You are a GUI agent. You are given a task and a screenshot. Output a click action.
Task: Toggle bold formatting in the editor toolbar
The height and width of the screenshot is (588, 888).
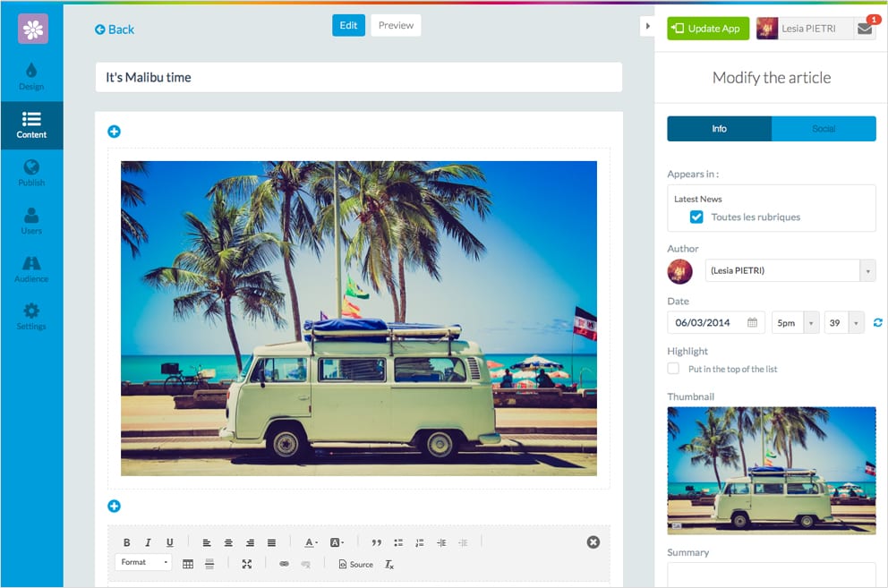click(x=126, y=542)
